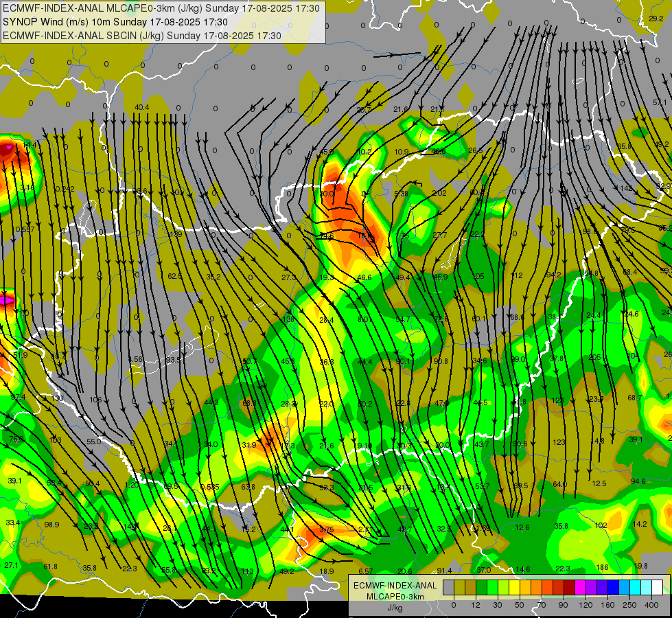Viewport: 672px width, 618px height.
Task: Click the map value 142
Action: click(626, 188)
